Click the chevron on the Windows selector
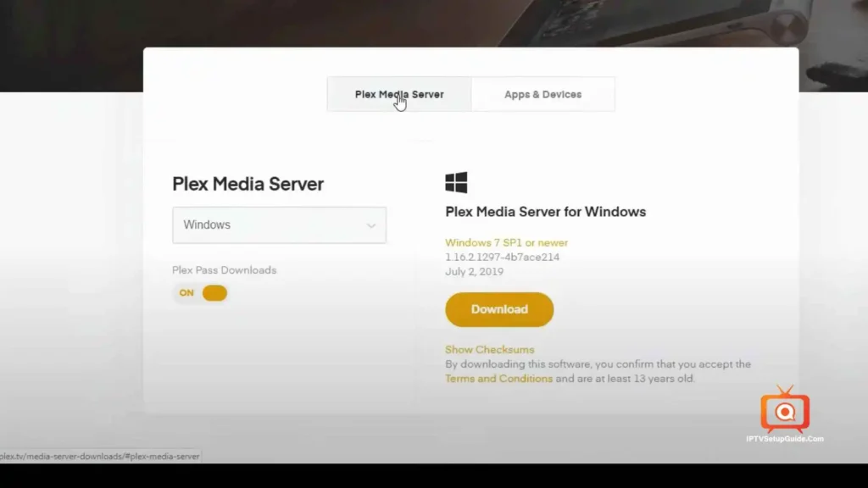The height and width of the screenshot is (488, 868). [x=370, y=225]
